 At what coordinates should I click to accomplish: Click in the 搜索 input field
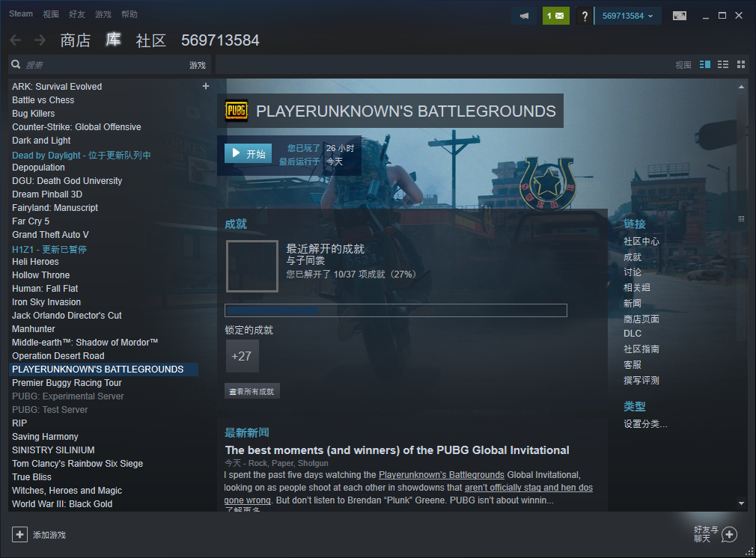coord(105,65)
